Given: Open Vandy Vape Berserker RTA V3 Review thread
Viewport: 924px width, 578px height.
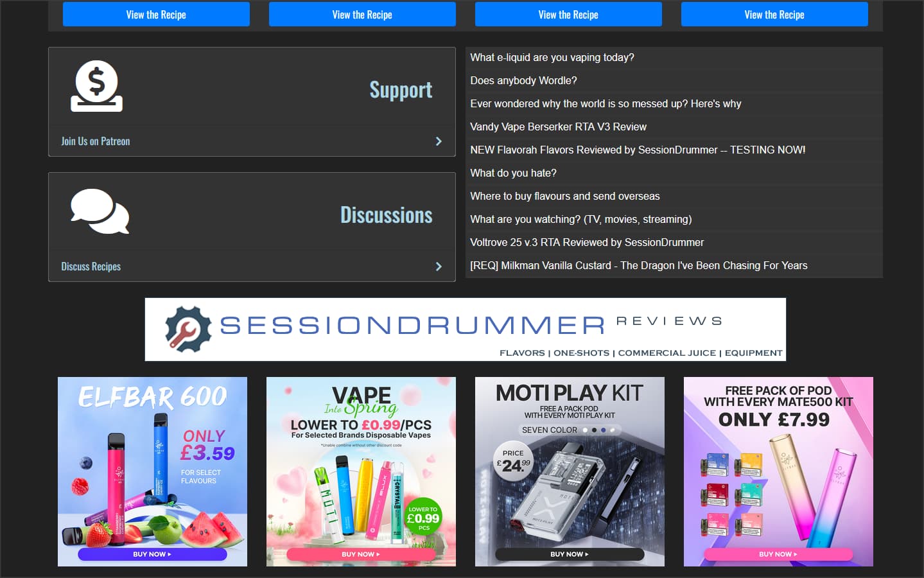Looking at the screenshot, I should pos(558,127).
